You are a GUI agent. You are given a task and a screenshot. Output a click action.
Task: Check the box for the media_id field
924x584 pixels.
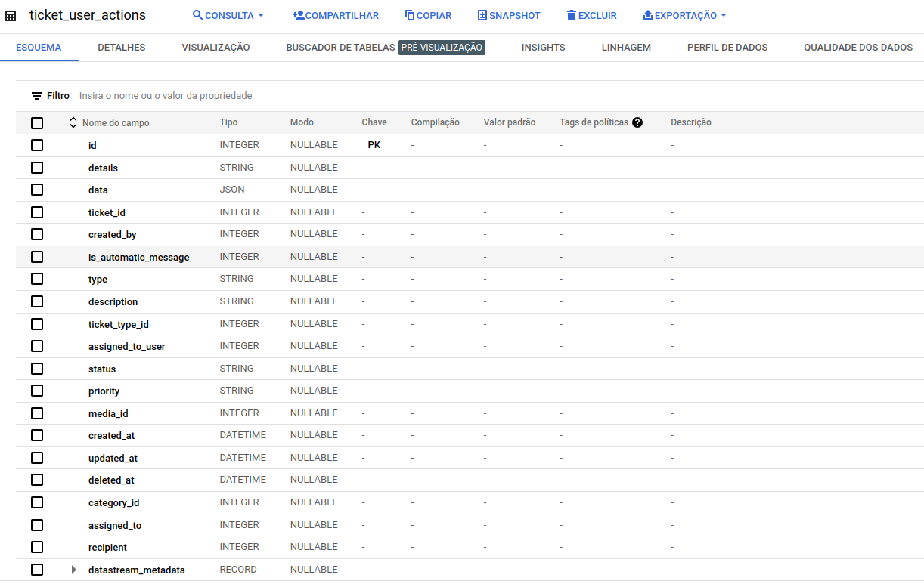[x=37, y=413]
